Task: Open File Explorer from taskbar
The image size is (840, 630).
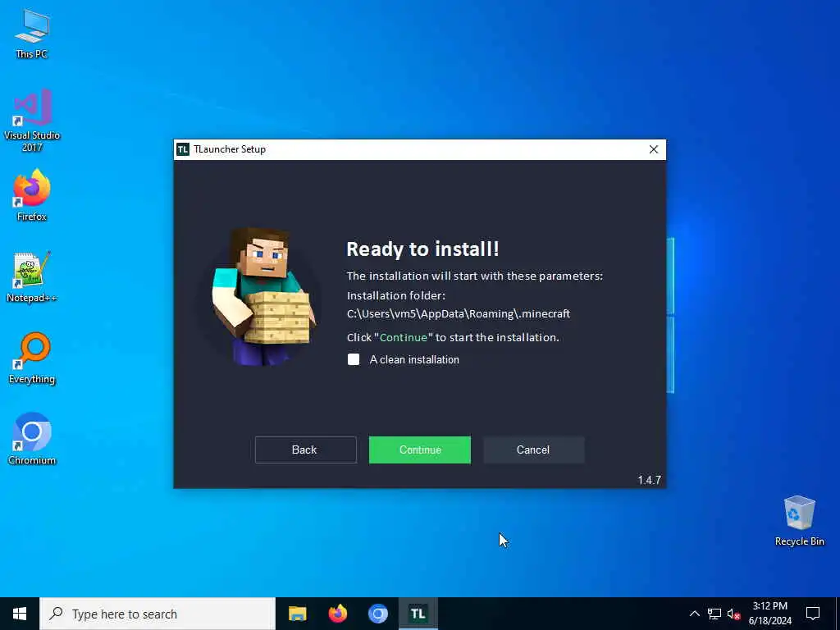Action: (297, 614)
